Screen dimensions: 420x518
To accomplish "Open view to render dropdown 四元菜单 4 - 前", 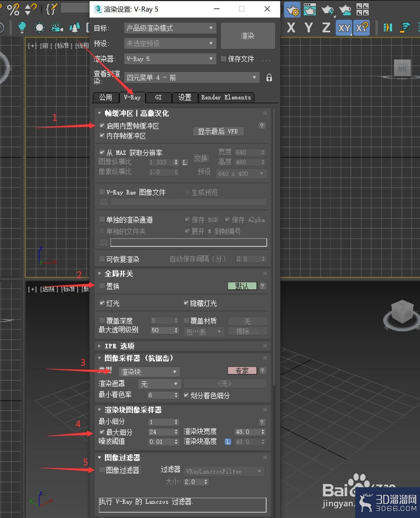I will coord(192,78).
